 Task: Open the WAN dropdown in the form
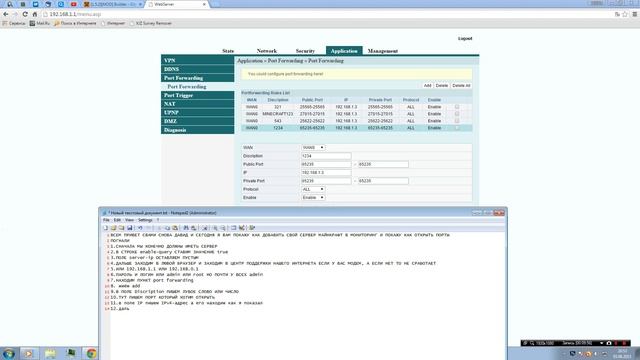tap(313, 147)
